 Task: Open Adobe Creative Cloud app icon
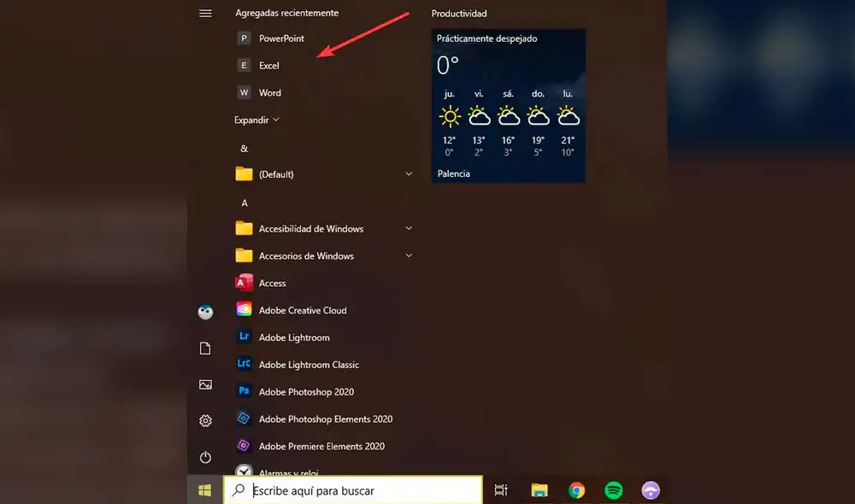pyautogui.click(x=245, y=310)
